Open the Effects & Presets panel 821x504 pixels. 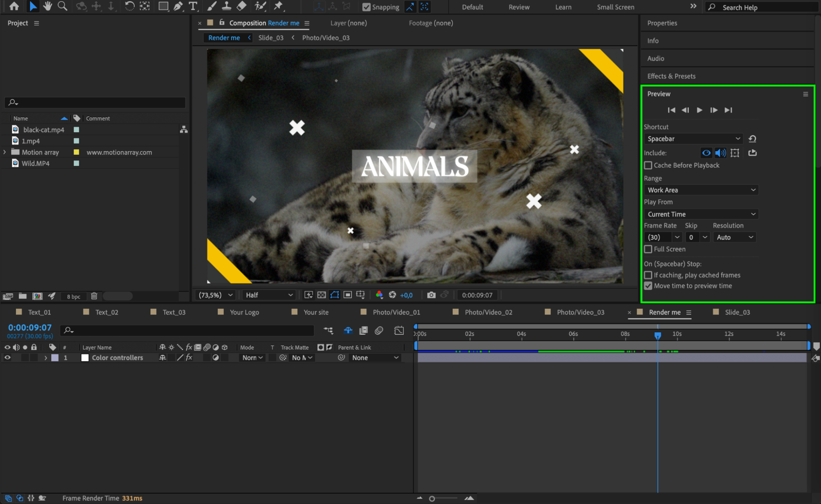pyautogui.click(x=671, y=76)
